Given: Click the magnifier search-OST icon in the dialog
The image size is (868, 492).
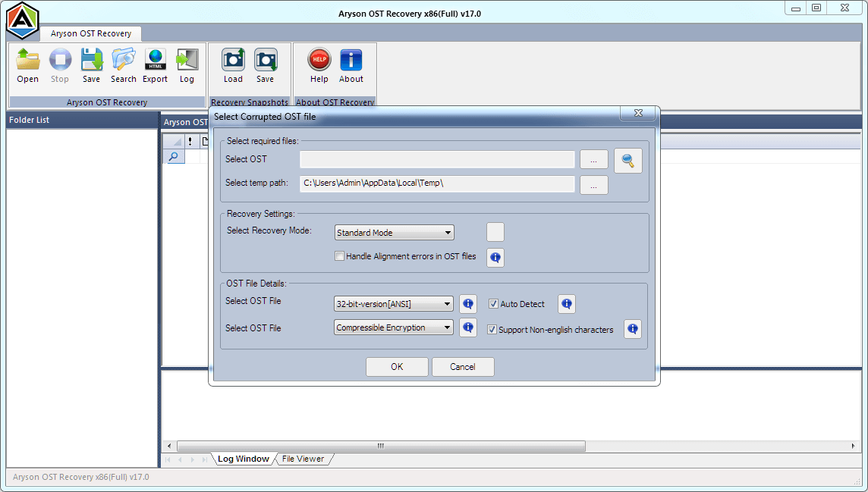Looking at the screenshot, I should [x=627, y=161].
